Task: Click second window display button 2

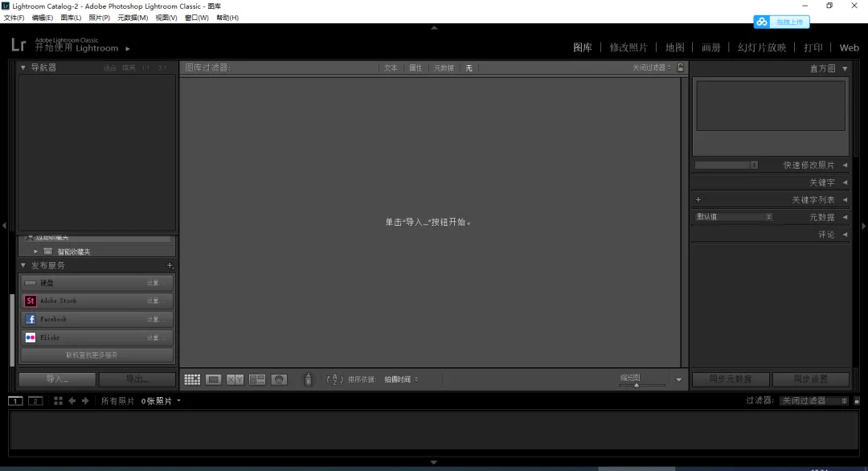Action: 35,401
